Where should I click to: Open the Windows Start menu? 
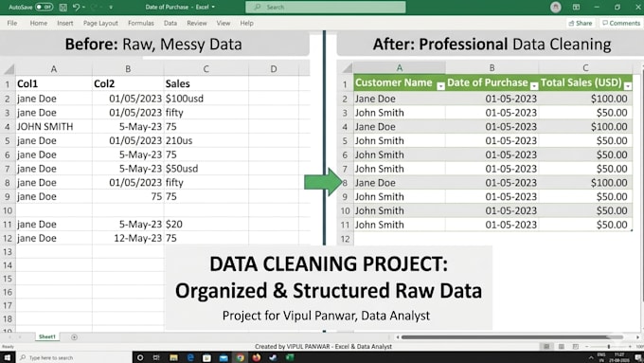pos(8,357)
